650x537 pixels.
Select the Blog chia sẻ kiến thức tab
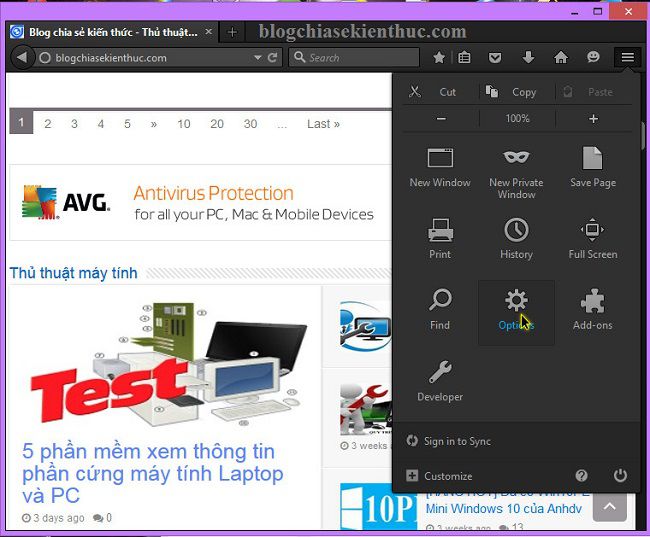pyautogui.click(x=112, y=32)
